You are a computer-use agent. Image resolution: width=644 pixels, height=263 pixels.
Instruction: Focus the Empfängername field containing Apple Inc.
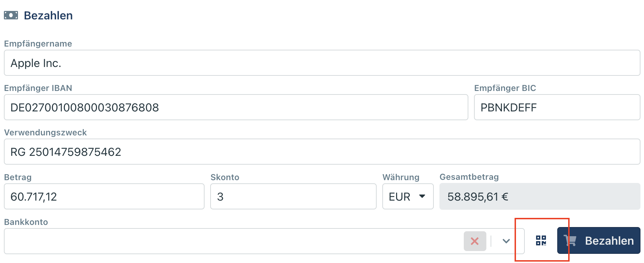322,63
